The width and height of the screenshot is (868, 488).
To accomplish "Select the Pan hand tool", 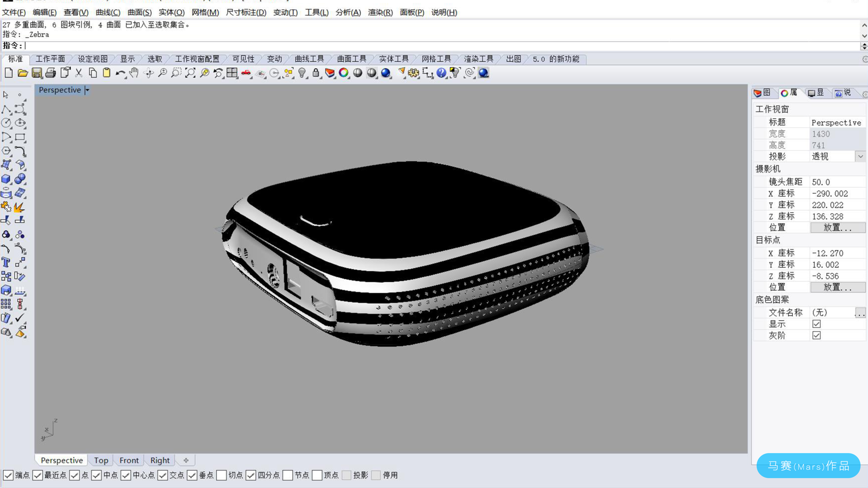I will coord(134,73).
